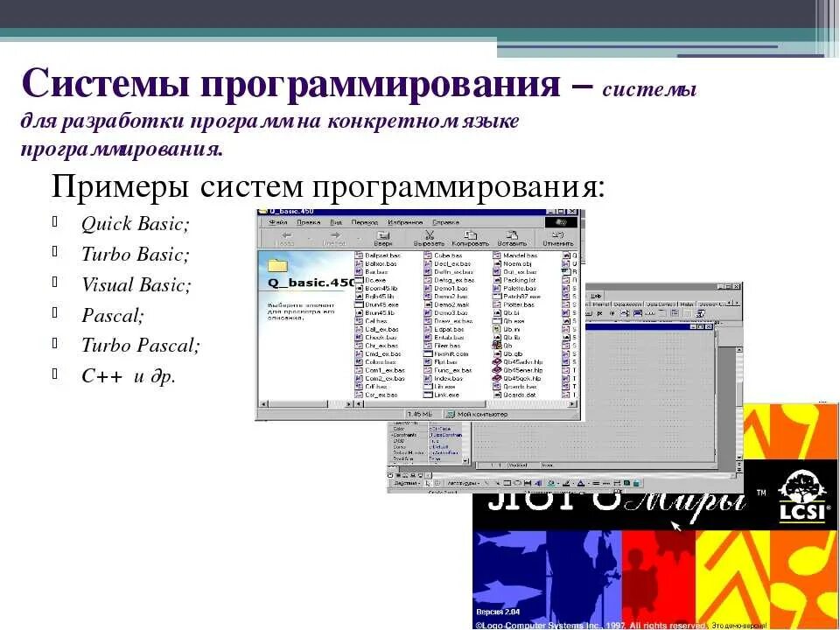Click the shadow style icon in drawing toolbar
Screen dimensions: 840x630
point(626,483)
